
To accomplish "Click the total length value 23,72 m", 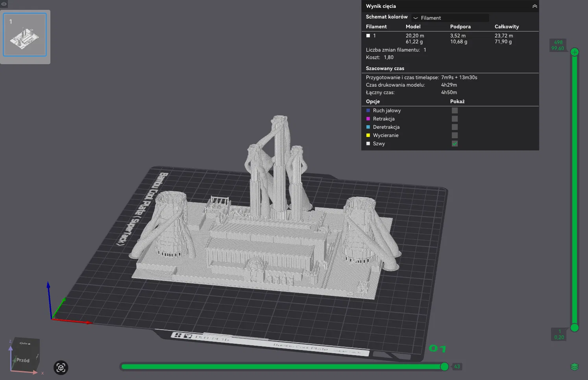I will [504, 36].
